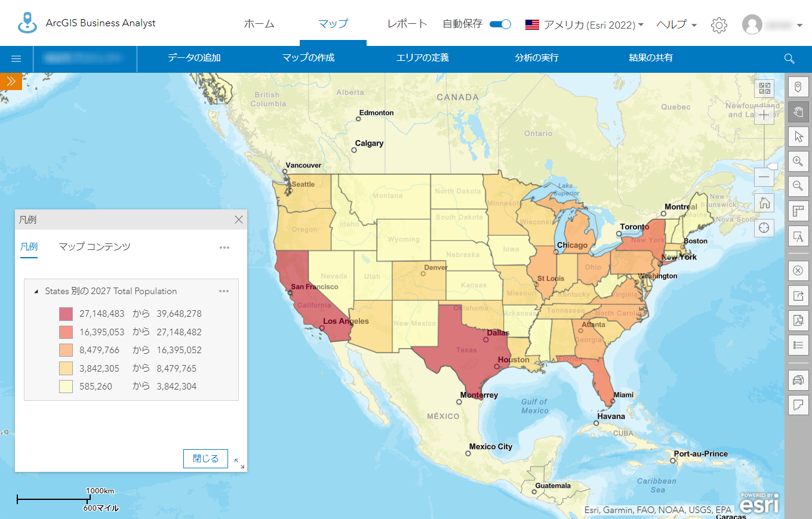This screenshot has height=519, width=812.
Task: Open panel options dots beside マップ コンテンツ
Action: tap(224, 248)
